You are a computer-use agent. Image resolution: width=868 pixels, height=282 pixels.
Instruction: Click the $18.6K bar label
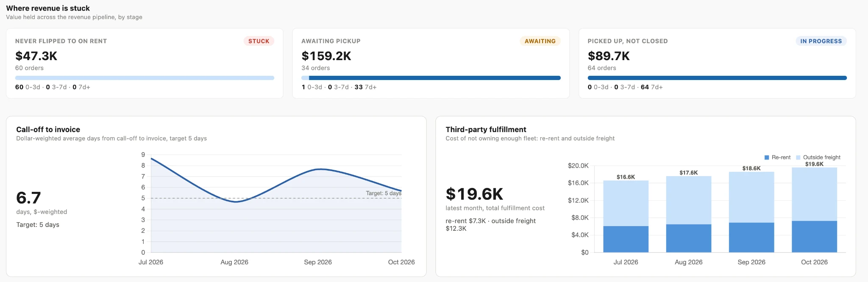click(x=751, y=169)
